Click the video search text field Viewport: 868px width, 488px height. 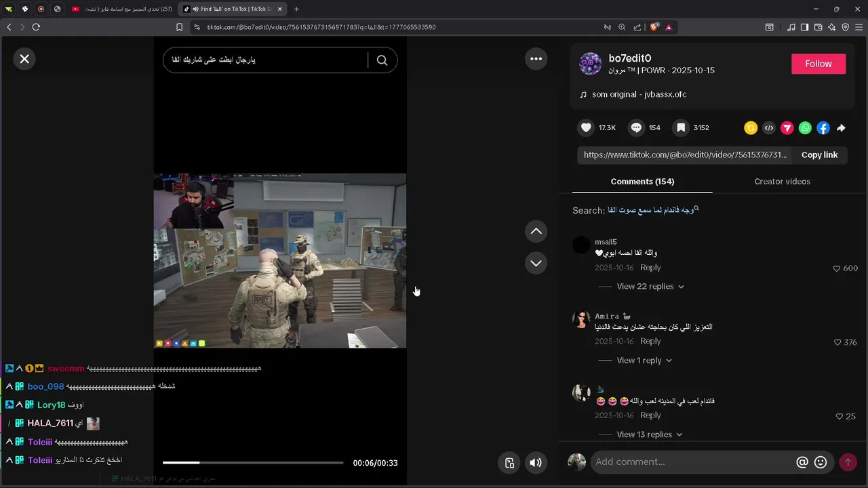tap(266, 60)
